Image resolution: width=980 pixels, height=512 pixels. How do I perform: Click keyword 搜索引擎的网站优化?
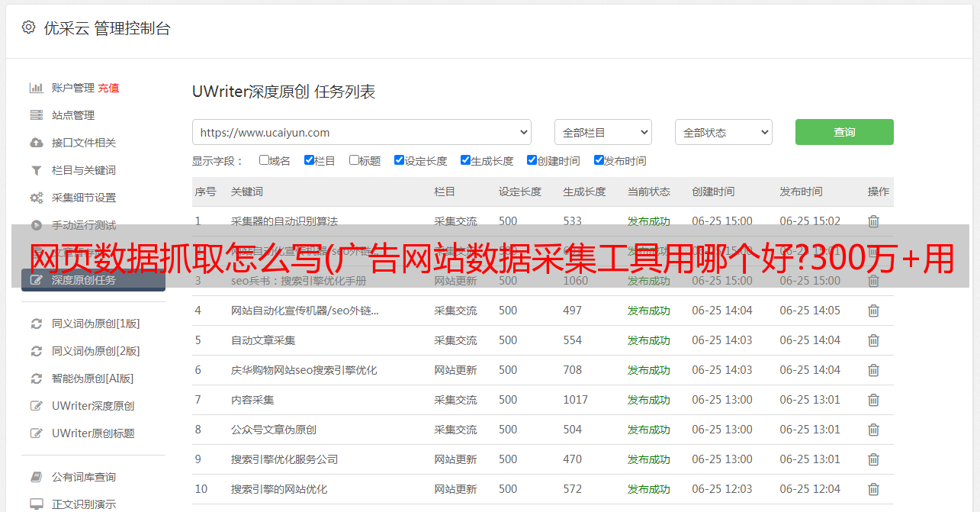(279, 489)
